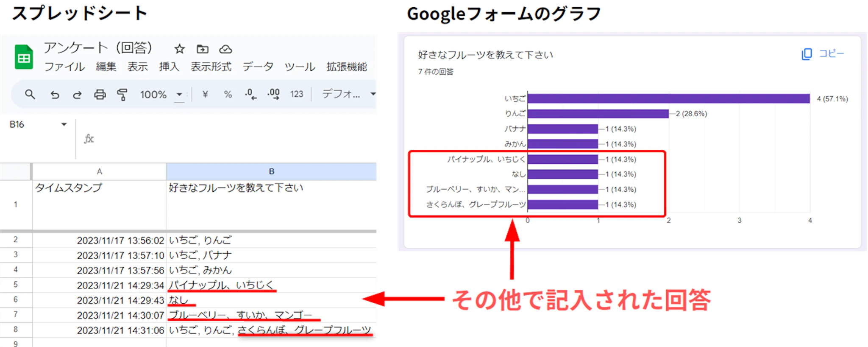This screenshot has width=868, height=347.
Task: Select the column B header
Action: pyautogui.click(x=271, y=171)
